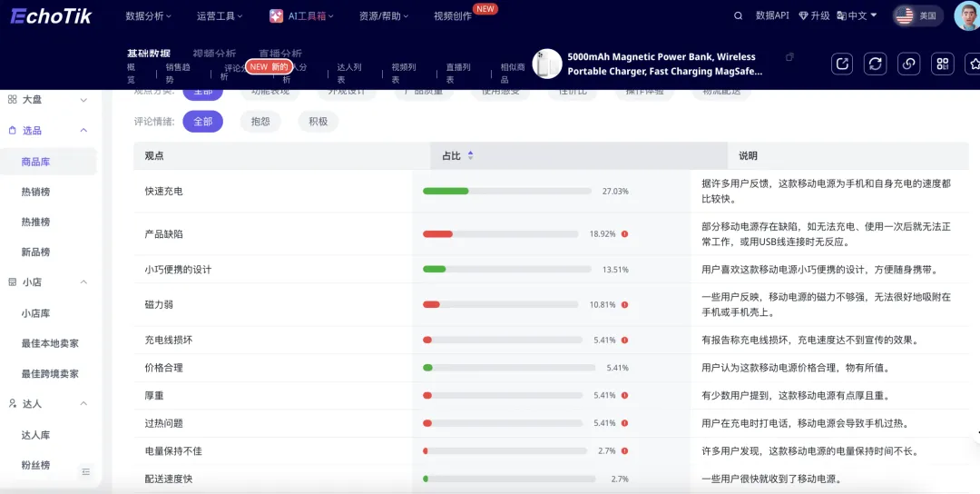This screenshot has height=494, width=980.
Task: Expand the 大盘 sidebar section
Action: (x=83, y=100)
